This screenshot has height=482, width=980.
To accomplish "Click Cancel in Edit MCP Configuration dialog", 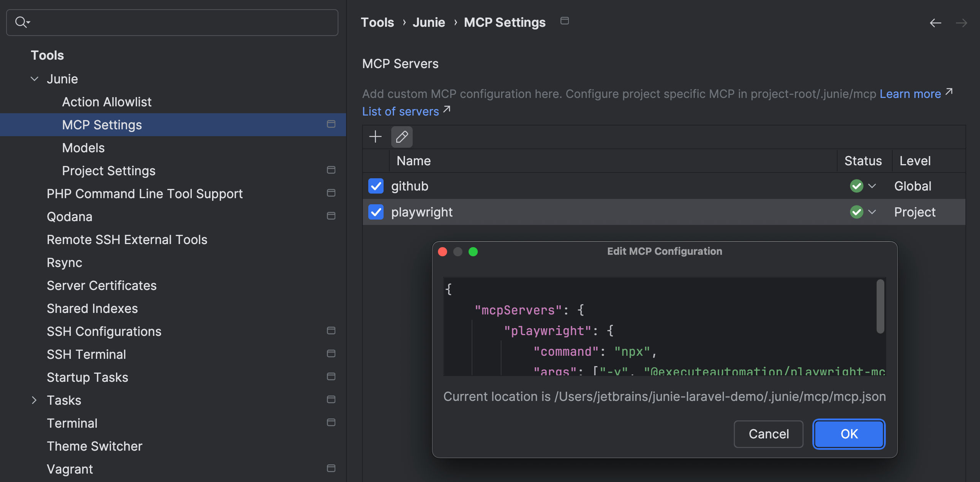I will [768, 434].
